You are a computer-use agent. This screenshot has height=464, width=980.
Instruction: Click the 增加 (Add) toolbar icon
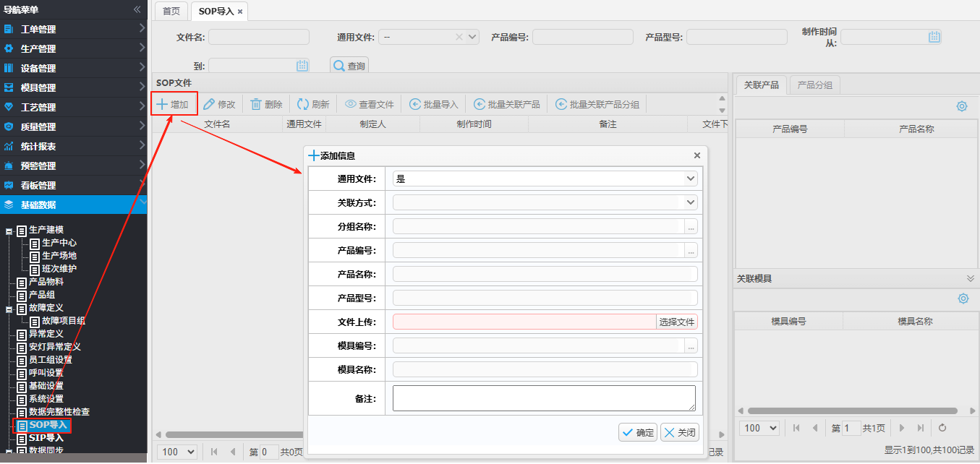coord(163,104)
